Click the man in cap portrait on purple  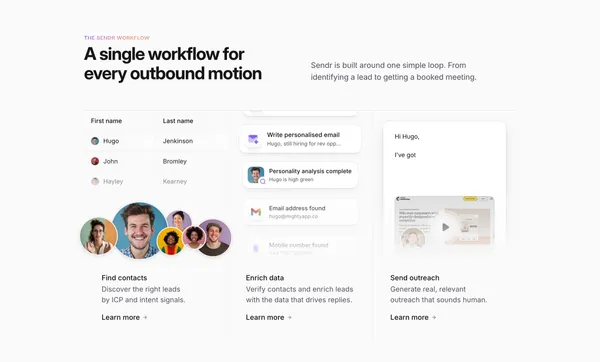click(214, 237)
